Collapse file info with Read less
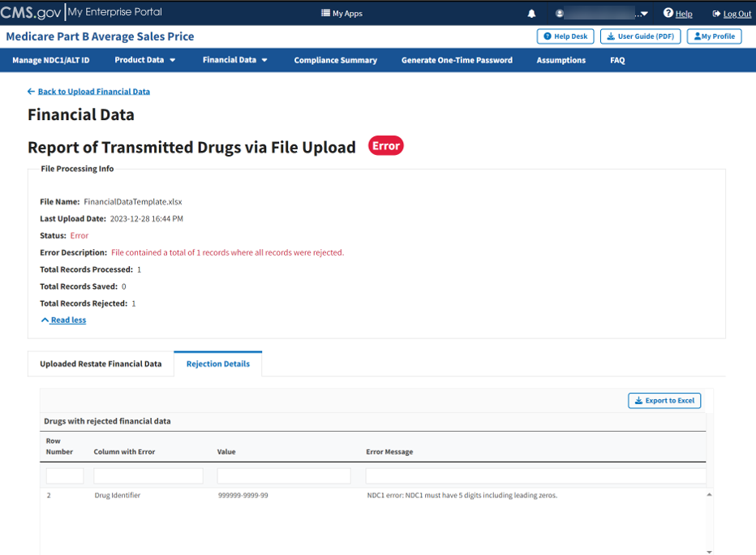 coord(63,321)
